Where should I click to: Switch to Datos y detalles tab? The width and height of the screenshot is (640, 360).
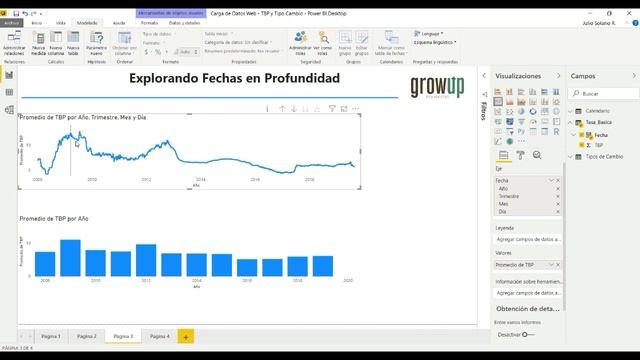pos(184,23)
